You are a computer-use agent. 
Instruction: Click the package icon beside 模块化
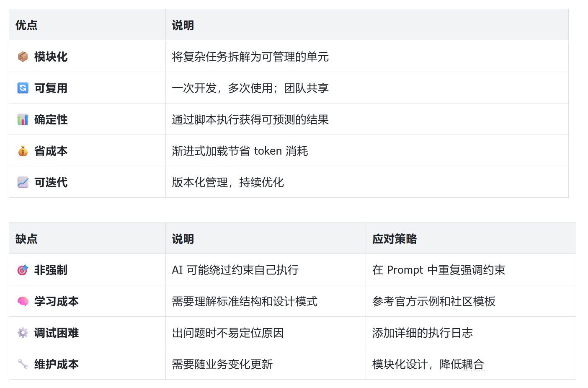(x=23, y=57)
